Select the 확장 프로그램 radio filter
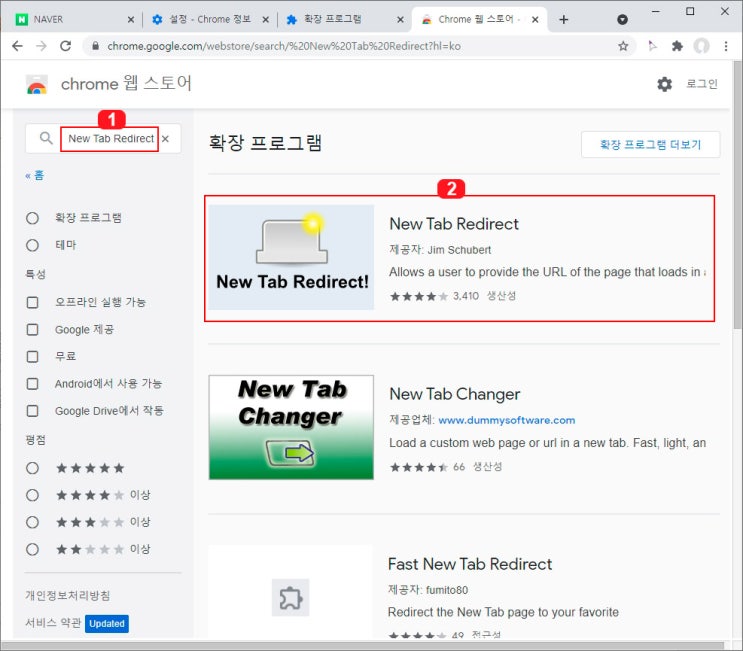This screenshot has height=651, width=743. pos(32,218)
